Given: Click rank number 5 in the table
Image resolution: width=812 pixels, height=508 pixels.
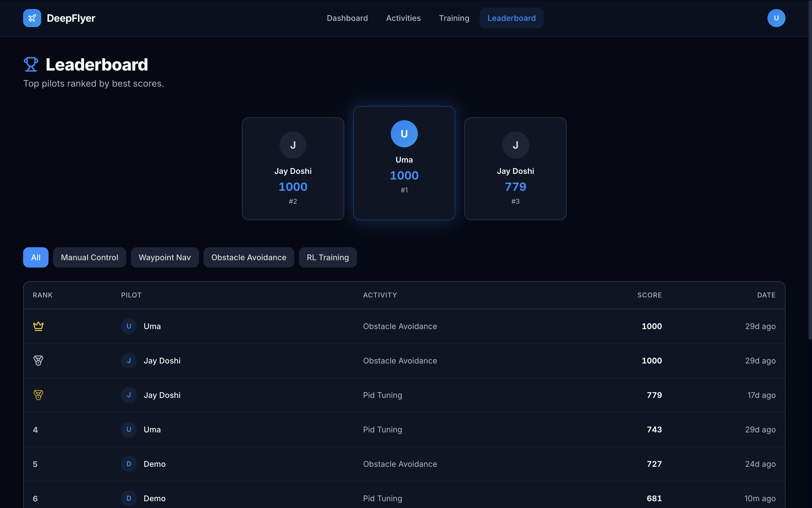Looking at the screenshot, I should pos(35,464).
